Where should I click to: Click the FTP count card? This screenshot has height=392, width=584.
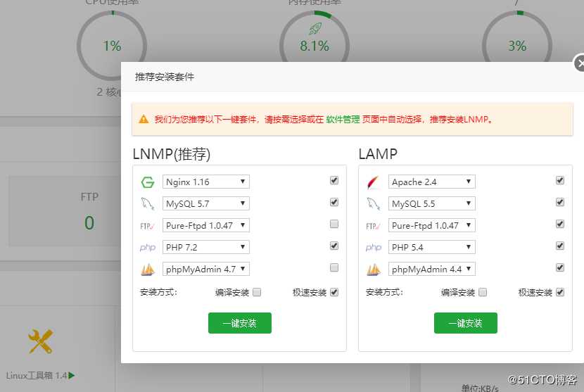[x=65, y=211]
